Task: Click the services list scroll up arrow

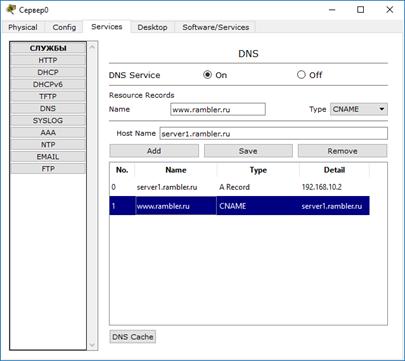Action: 92,48
